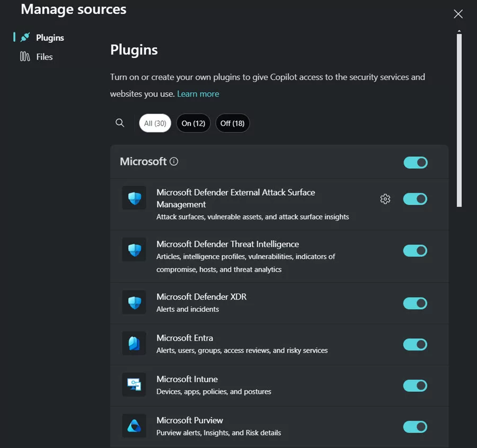Click 'Purview alerts, Insights, and Risk details' text
This screenshot has height=448, width=477.
point(219,433)
